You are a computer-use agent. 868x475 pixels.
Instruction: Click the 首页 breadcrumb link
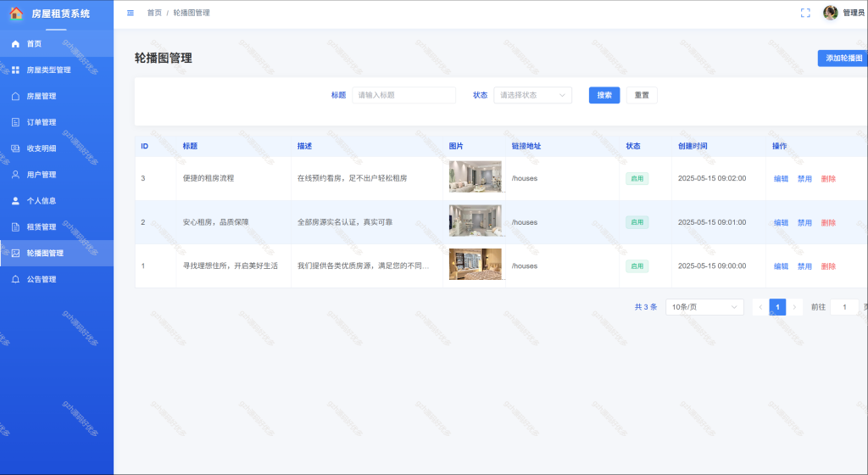click(154, 13)
